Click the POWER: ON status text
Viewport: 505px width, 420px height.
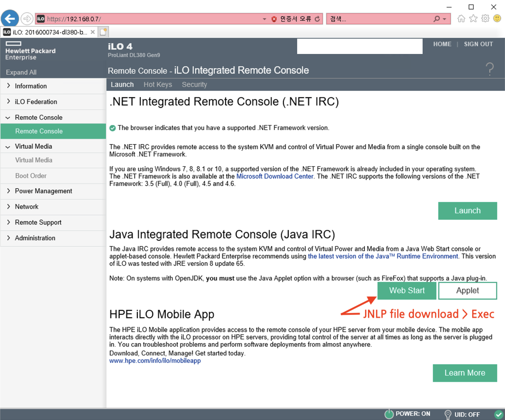(x=413, y=414)
